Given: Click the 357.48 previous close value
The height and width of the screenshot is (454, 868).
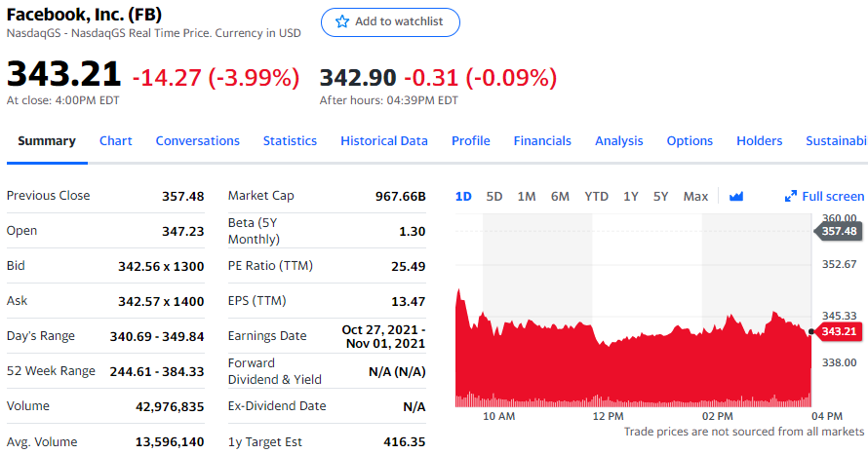Looking at the screenshot, I should click(x=183, y=196).
